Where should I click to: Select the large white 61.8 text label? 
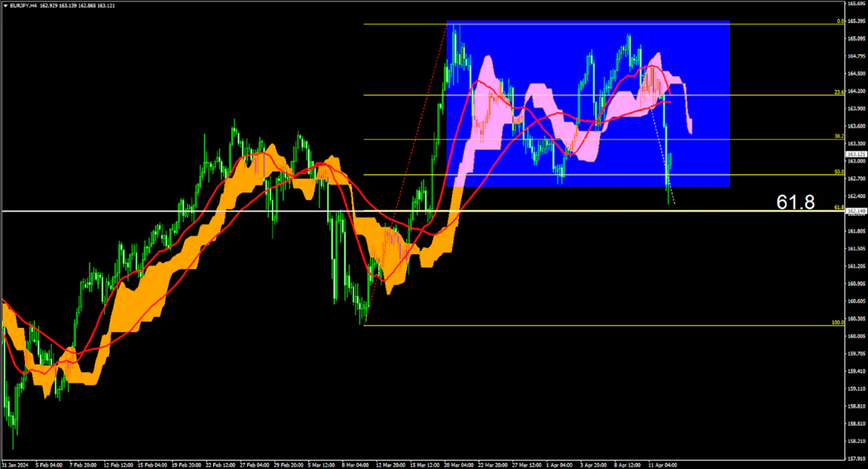[795, 202]
